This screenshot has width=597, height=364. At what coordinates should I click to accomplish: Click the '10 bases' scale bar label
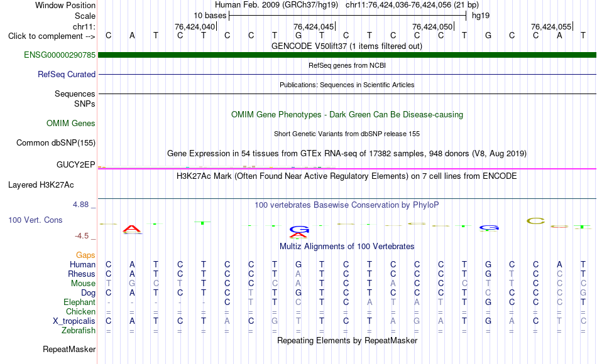[210, 16]
